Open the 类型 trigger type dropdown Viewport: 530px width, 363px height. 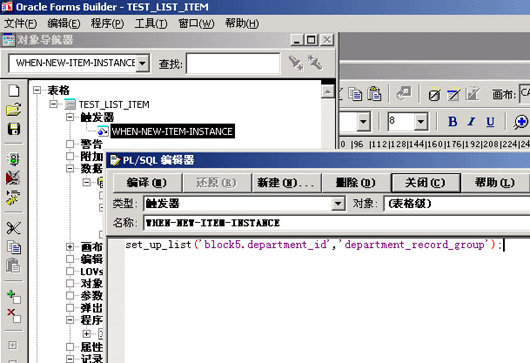(x=338, y=204)
